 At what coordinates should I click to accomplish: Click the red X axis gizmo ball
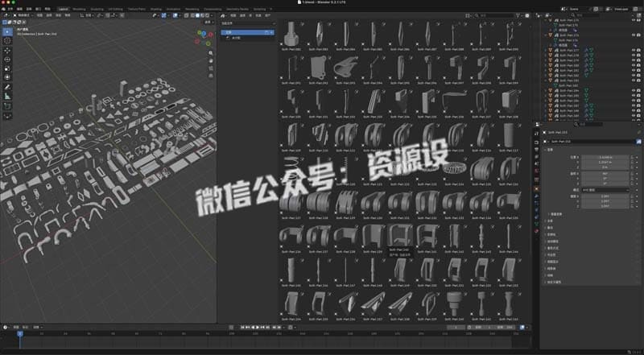click(211, 35)
